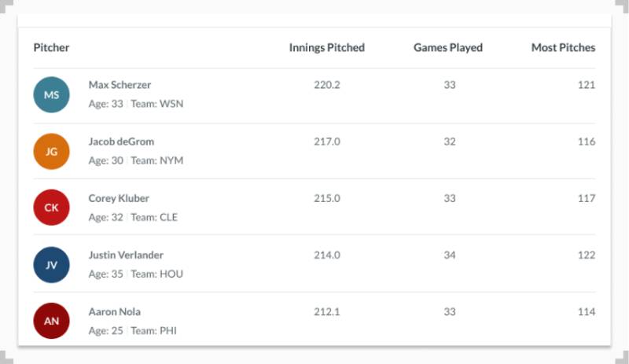Select the Jacob deGrom name
The width and height of the screenshot is (629, 364).
tap(121, 142)
